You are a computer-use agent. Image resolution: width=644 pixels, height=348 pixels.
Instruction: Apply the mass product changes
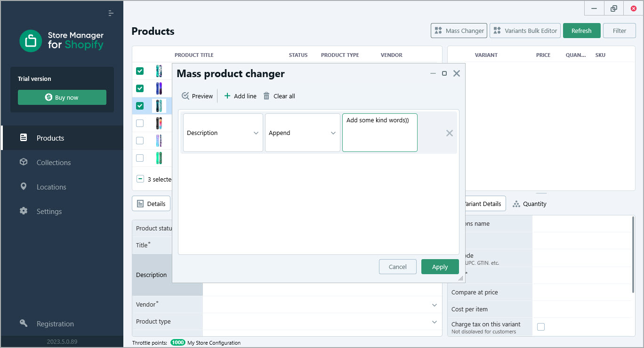(x=440, y=267)
